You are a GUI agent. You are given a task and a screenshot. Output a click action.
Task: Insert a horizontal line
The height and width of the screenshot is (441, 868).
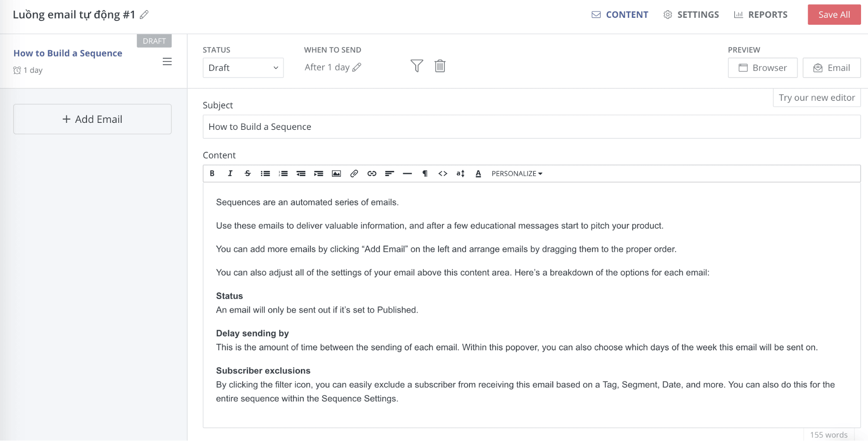[x=407, y=174]
